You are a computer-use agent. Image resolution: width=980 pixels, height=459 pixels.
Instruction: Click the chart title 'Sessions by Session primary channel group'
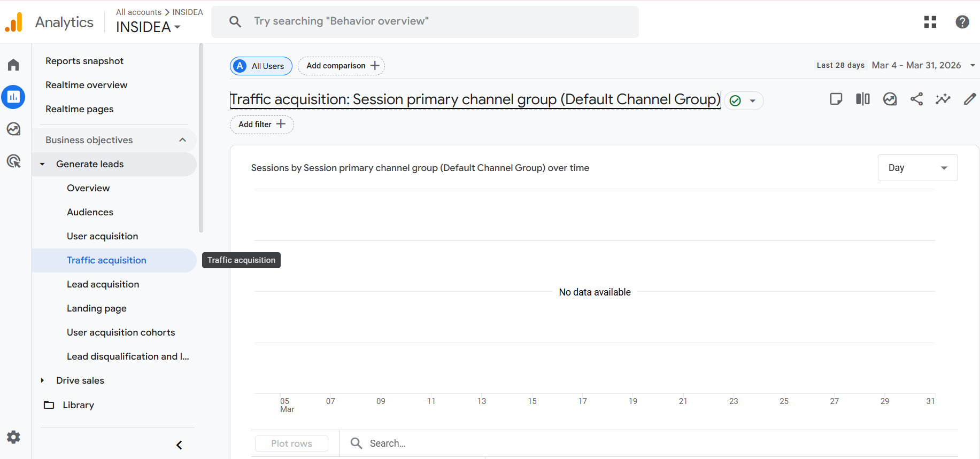tap(420, 168)
